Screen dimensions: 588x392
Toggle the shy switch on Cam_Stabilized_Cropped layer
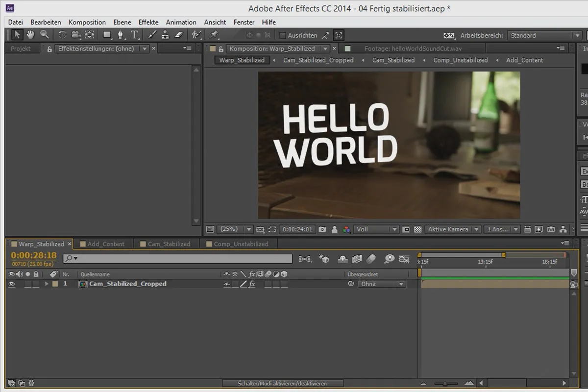pyautogui.click(x=227, y=284)
